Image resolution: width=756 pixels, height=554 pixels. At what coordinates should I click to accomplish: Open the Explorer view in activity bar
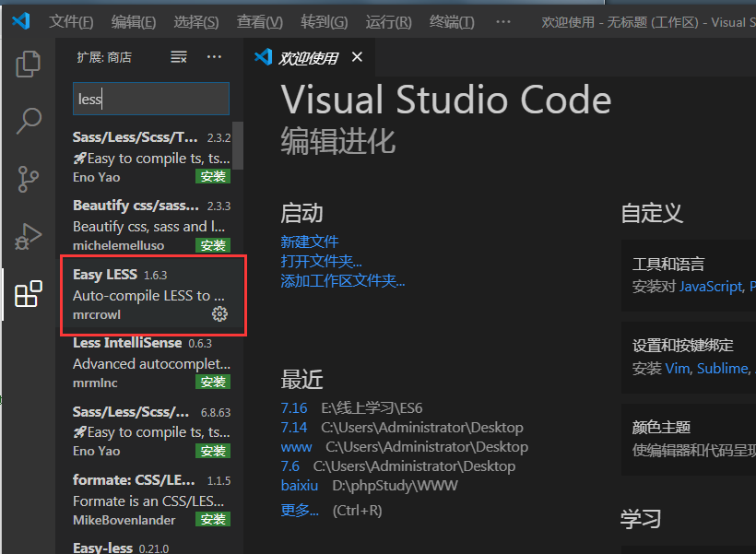coord(28,65)
